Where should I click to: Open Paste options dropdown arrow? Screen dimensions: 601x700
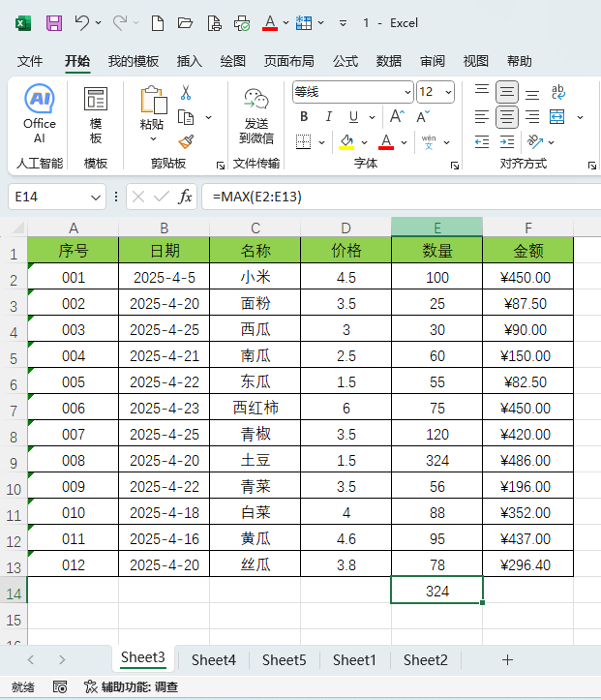[153, 139]
